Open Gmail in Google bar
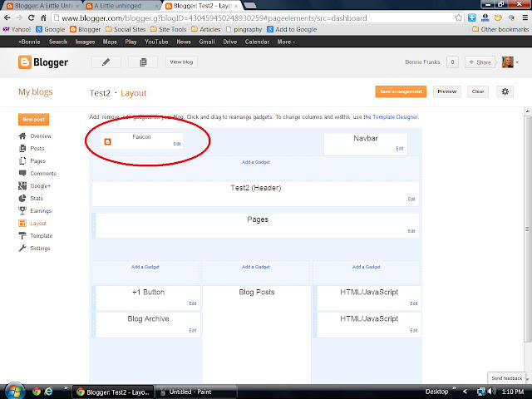 point(207,42)
